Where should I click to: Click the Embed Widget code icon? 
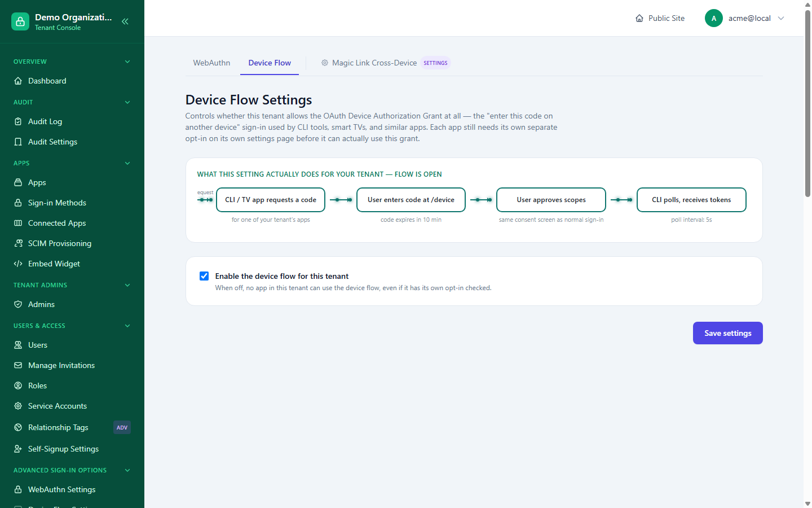tap(18, 264)
